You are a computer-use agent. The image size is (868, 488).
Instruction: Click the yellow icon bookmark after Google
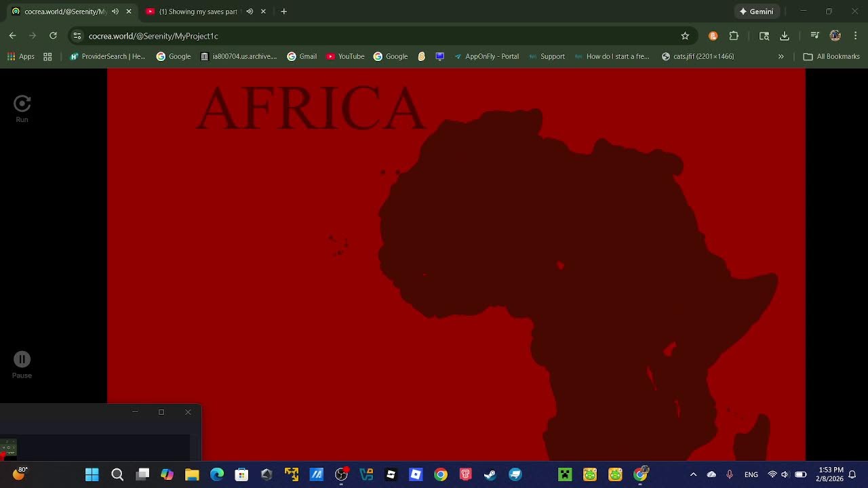click(x=421, y=56)
